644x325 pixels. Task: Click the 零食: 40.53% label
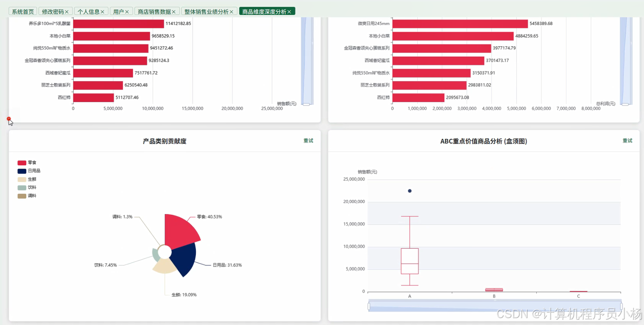click(209, 217)
